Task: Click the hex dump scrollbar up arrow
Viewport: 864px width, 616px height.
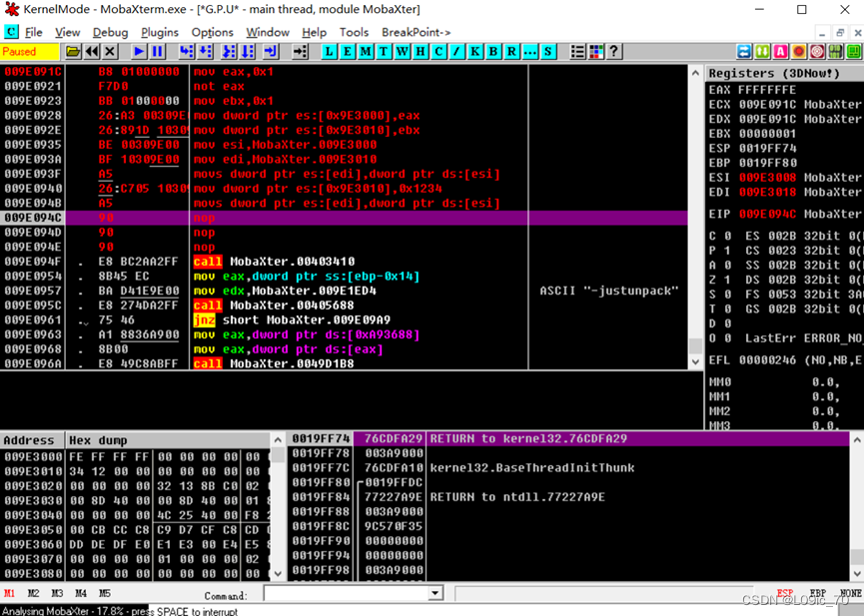Action: coord(278,439)
